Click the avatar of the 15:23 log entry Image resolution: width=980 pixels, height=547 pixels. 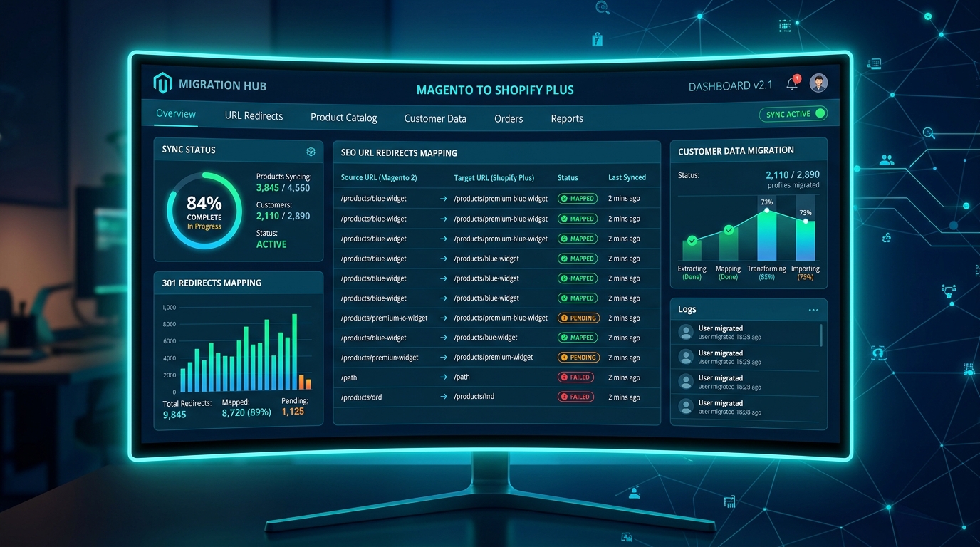click(x=686, y=382)
